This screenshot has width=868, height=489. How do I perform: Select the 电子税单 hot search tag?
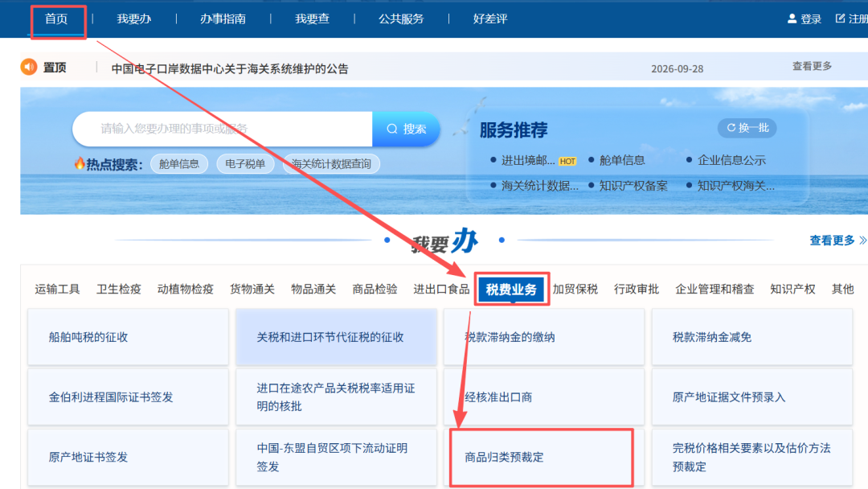point(245,164)
